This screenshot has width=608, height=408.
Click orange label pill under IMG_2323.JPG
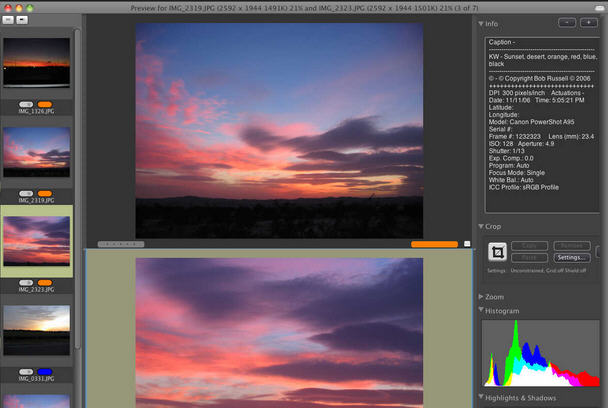[45, 283]
